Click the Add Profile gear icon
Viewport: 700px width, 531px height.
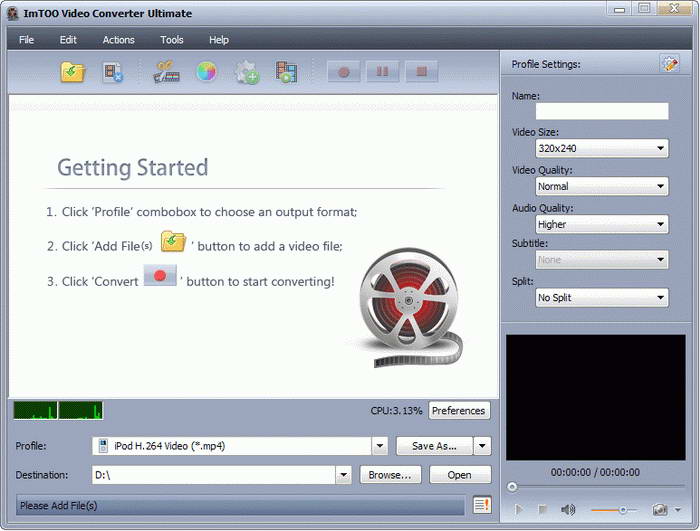pyautogui.click(x=247, y=72)
